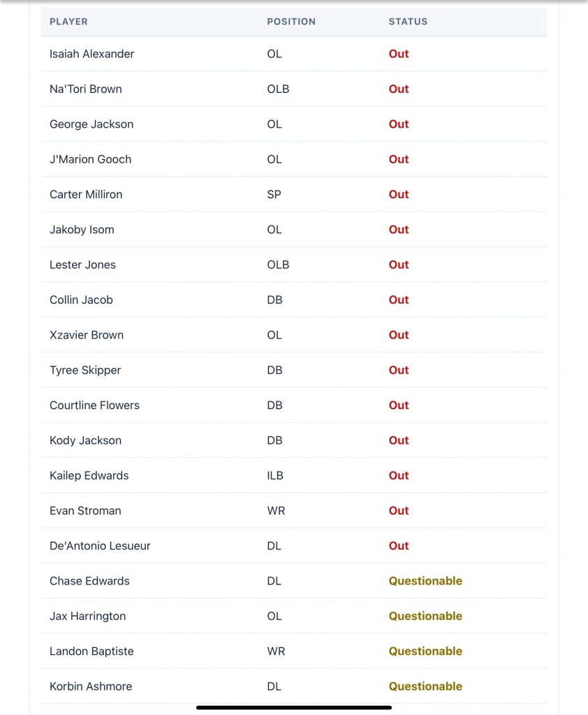Tap Jakoby Isom's Out status
The height and width of the screenshot is (715, 588).
[399, 230]
